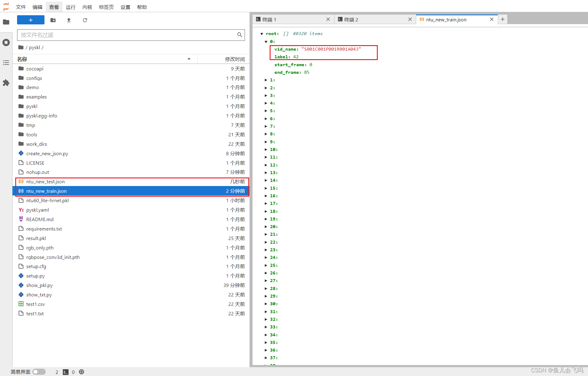The image size is (588, 376).
Task: Toggle the 简易界面 simple interface switch
Action: coord(39,372)
